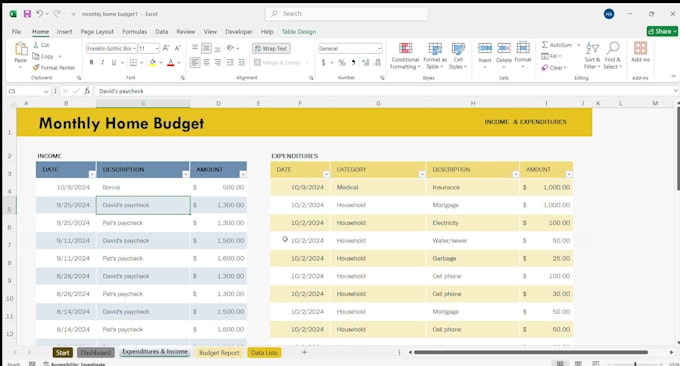Switch to Page Layout tab
The width and height of the screenshot is (680, 366).
[97, 32]
